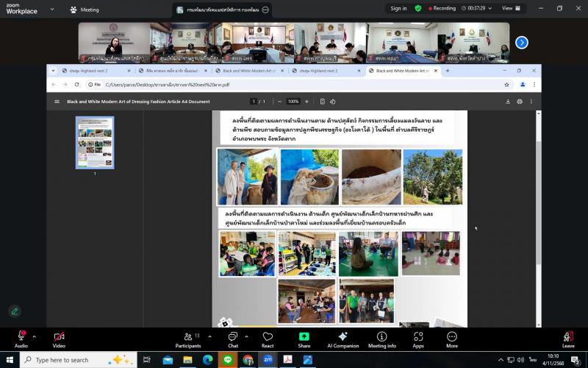Open Adobe Acrobat from the taskbar
The width and height of the screenshot is (588, 368).
(x=287, y=360)
